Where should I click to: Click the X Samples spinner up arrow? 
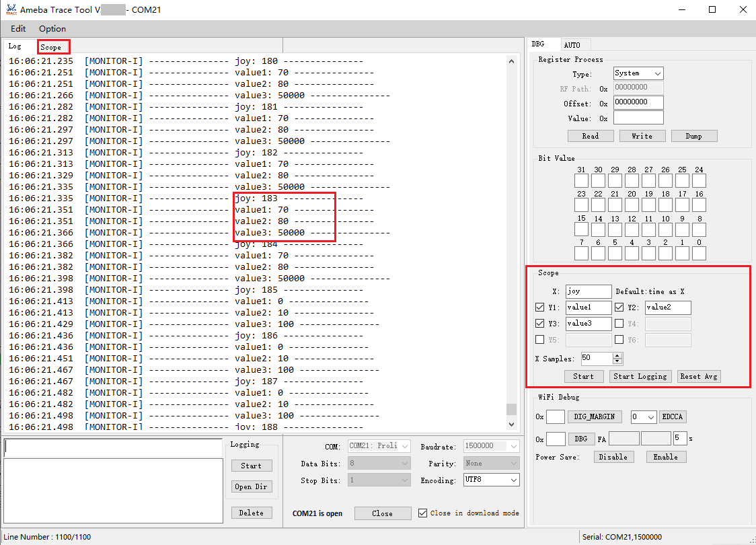(617, 355)
